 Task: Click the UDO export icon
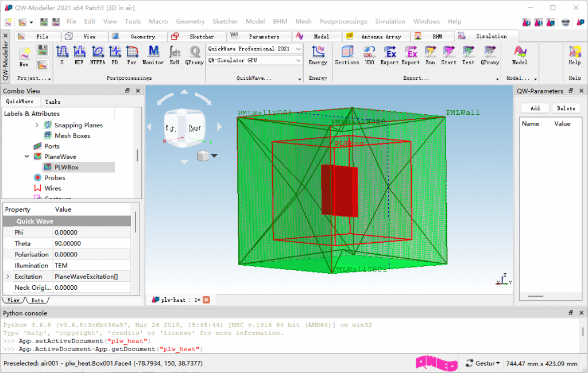369,55
